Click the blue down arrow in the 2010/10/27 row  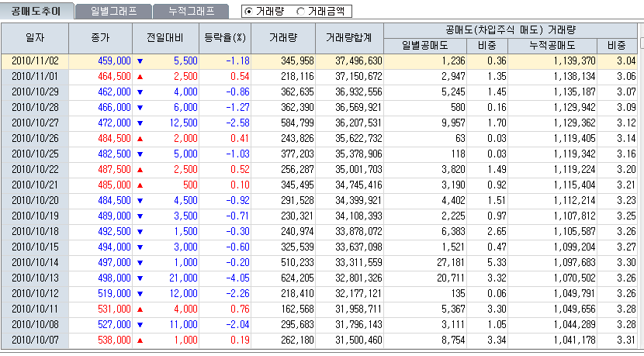point(140,123)
